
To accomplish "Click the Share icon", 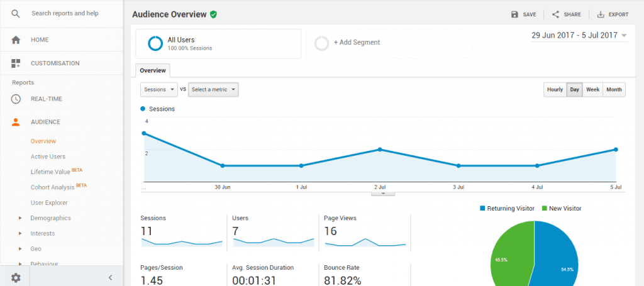I will (x=555, y=14).
